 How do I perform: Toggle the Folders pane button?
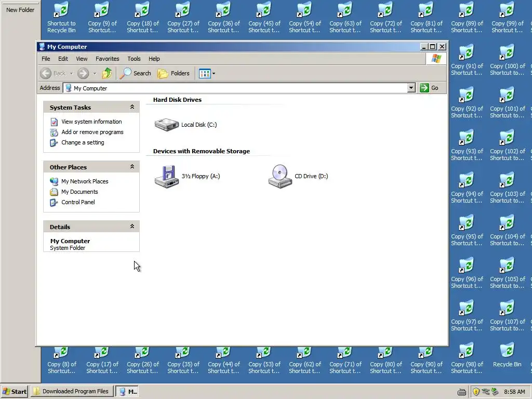(174, 73)
